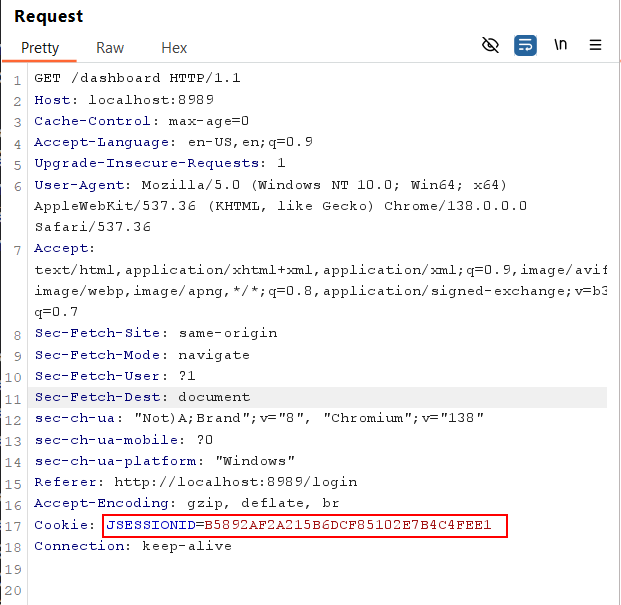Switch to the Raw tab
621x605 pixels.
coord(110,48)
